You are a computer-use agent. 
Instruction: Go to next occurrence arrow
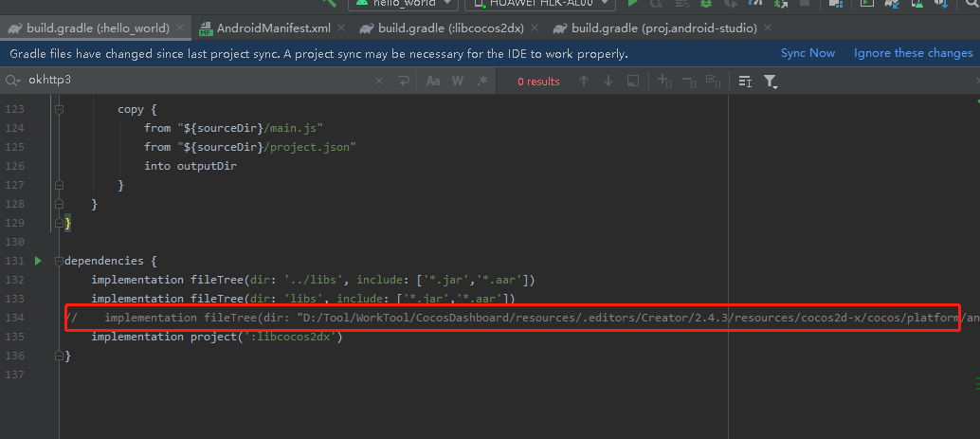click(608, 81)
